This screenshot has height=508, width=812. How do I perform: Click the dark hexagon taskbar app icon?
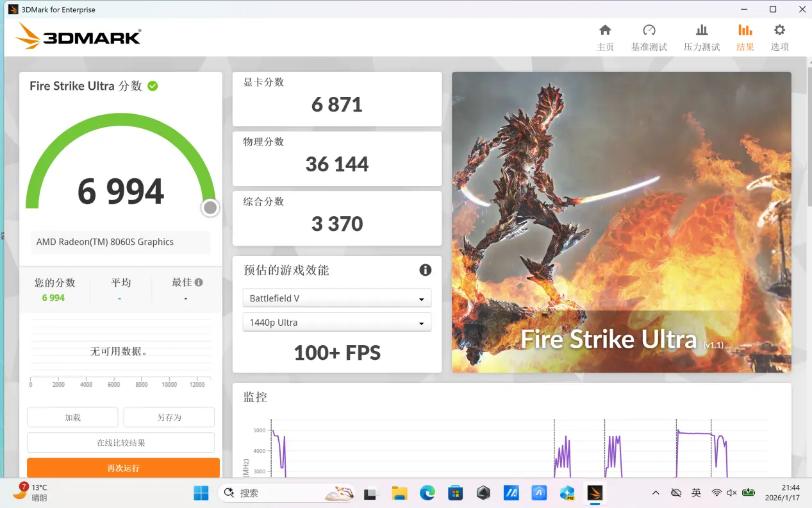(483, 493)
